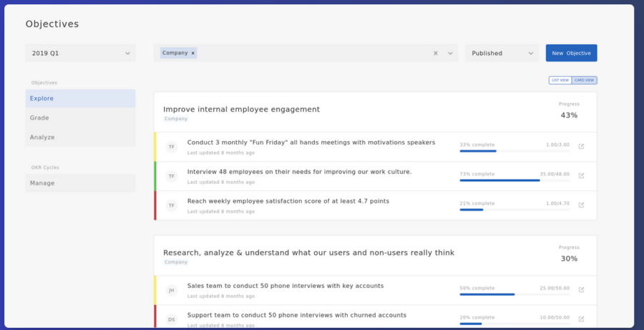Remove the Company filter tag

point(192,53)
